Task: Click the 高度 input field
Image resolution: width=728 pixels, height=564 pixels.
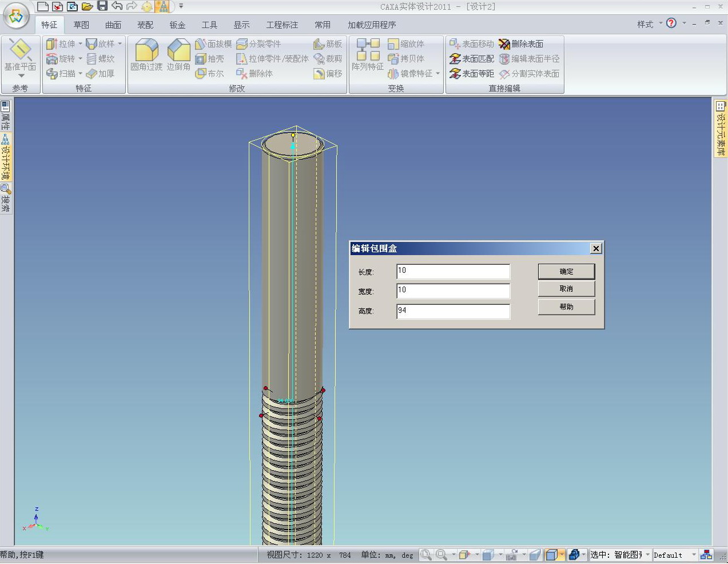Action: [x=452, y=311]
